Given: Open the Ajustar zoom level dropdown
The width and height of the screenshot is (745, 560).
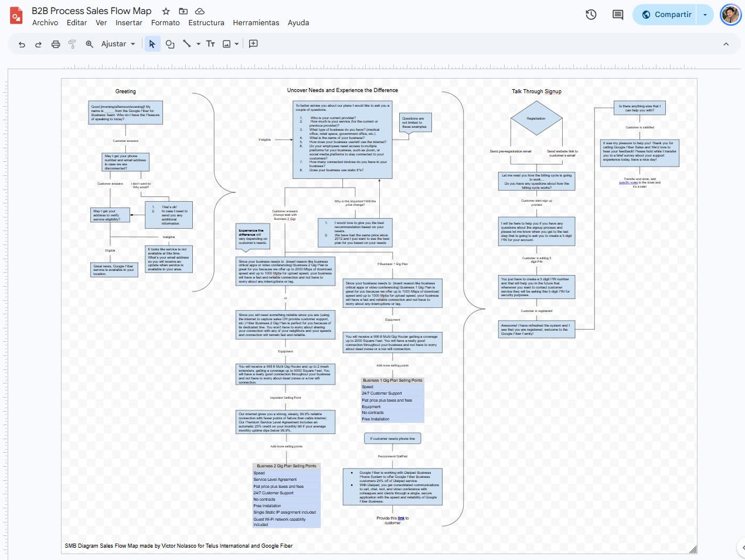Looking at the screenshot, I should click(x=118, y=44).
